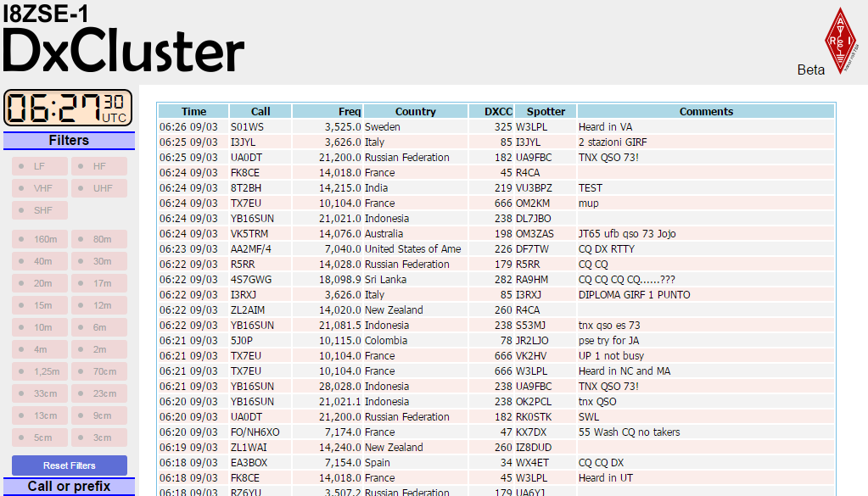
Task: Click comment DIPLOMA GIRF 1 PUNTO
Action: pos(635,295)
